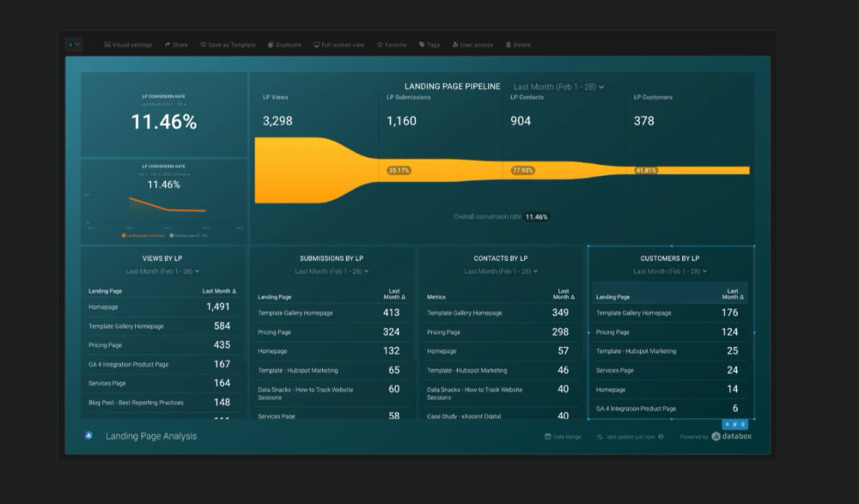Mark this dashboard as Favorite
This screenshot has height=504, width=859.
391,45
